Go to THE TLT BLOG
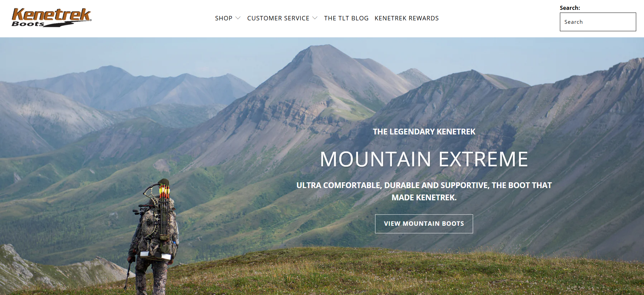 pos(346,18)
